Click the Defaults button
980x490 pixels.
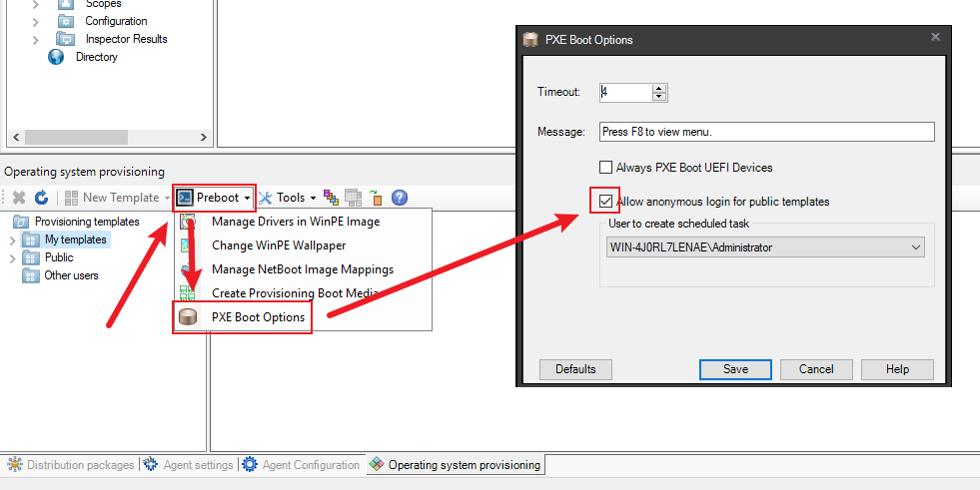click(575, 369)
